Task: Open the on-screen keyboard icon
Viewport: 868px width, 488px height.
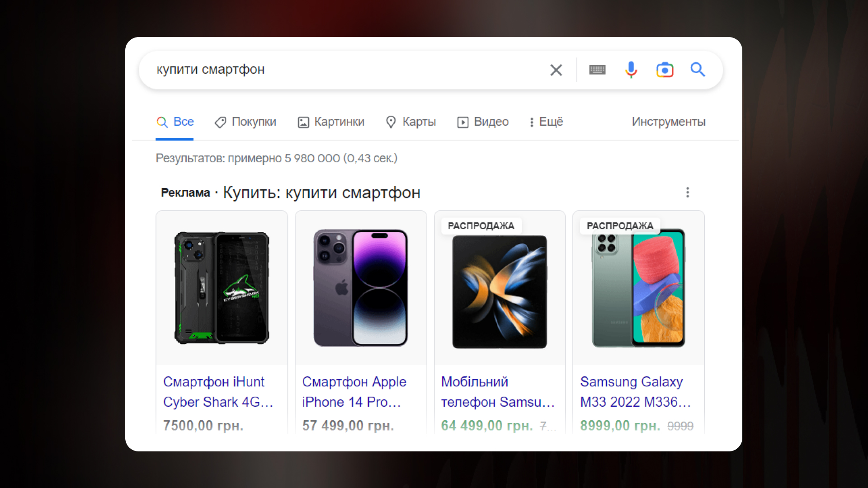Action: pos(597,70)
